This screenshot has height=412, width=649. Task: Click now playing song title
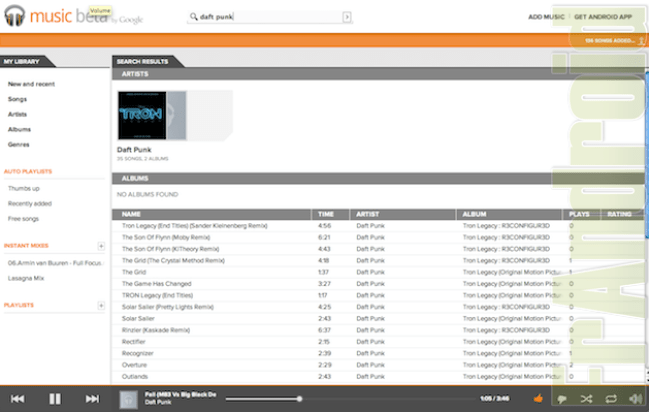tap(180, 395)
